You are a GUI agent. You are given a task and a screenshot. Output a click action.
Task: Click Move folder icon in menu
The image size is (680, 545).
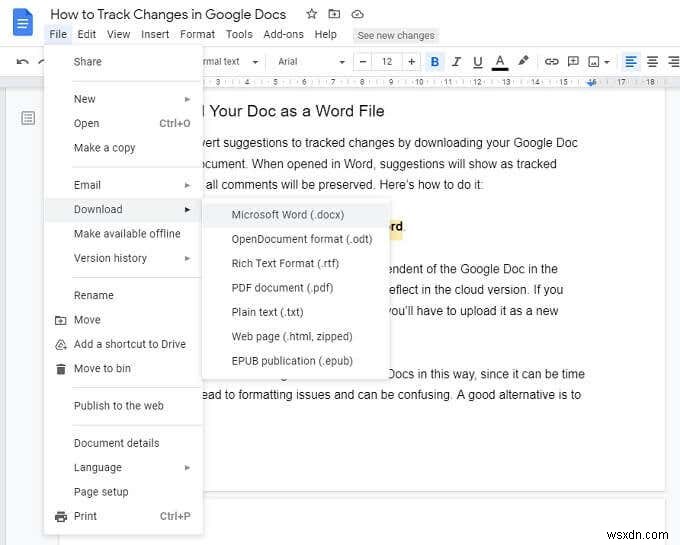(61, 320)
